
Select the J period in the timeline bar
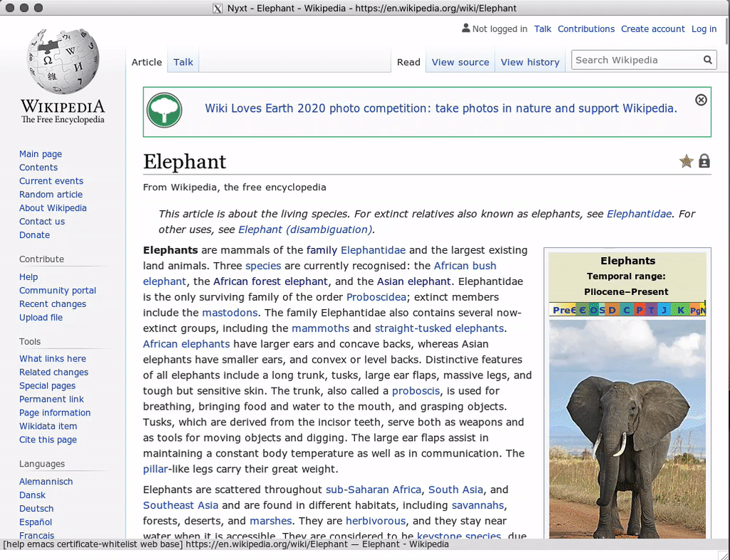click(664, 310)
